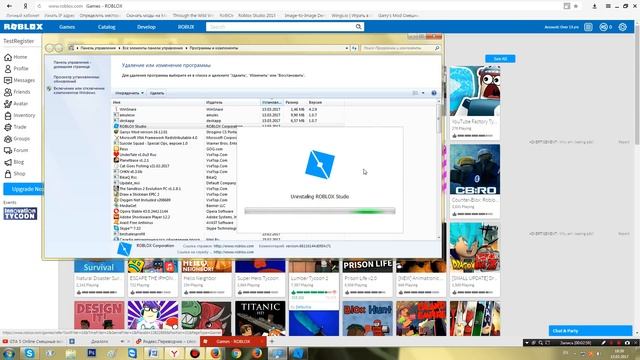Open the view options dropdown arrow in Control Panel
Image resolution: width=640 pixels, height=360 pixels.
[x=423, y=93]
